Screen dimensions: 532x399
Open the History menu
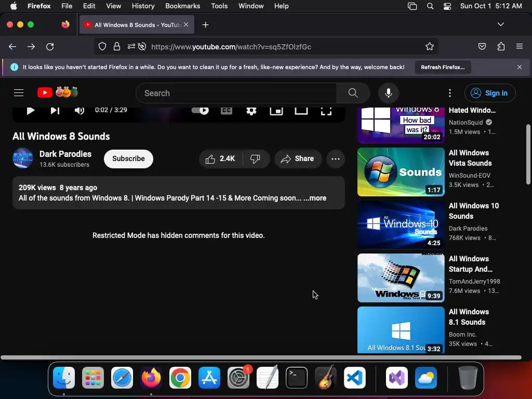143,6
